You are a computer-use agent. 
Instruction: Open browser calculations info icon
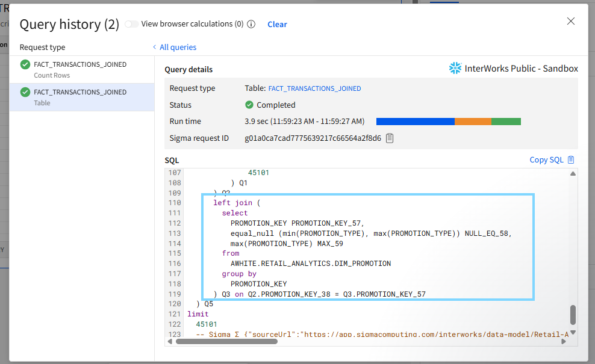251,24
